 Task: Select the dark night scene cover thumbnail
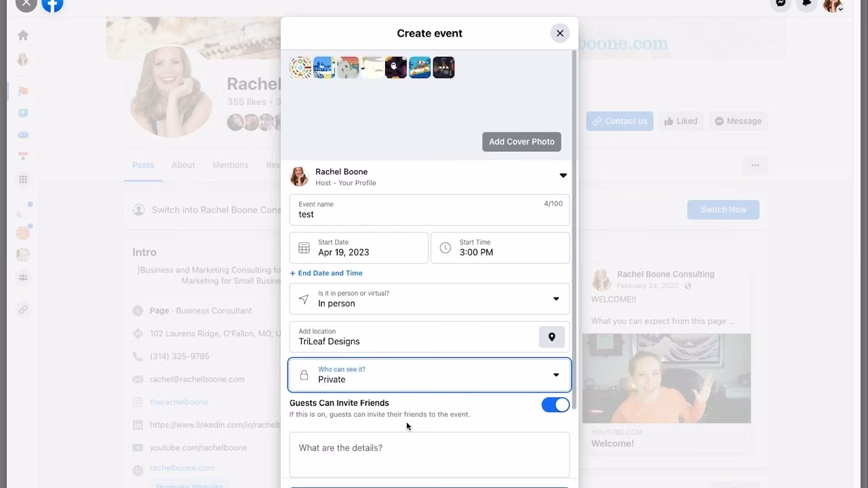tap(443, 67)
